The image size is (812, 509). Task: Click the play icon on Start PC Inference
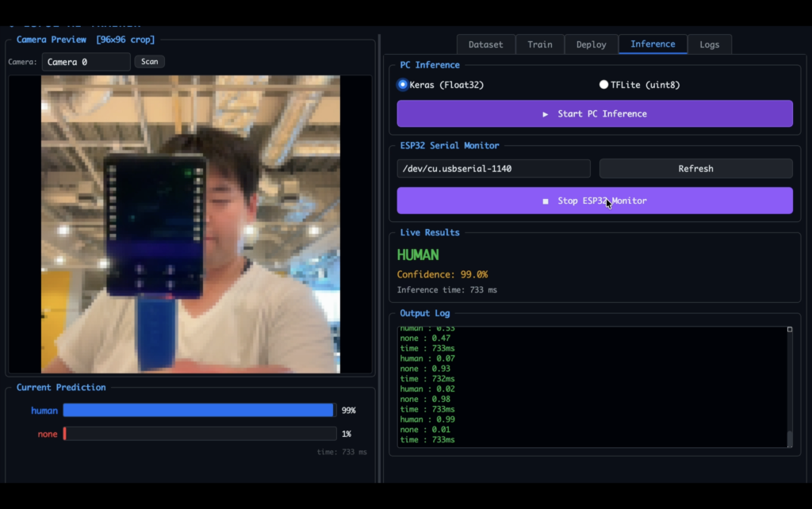click(x=545, y=114)
